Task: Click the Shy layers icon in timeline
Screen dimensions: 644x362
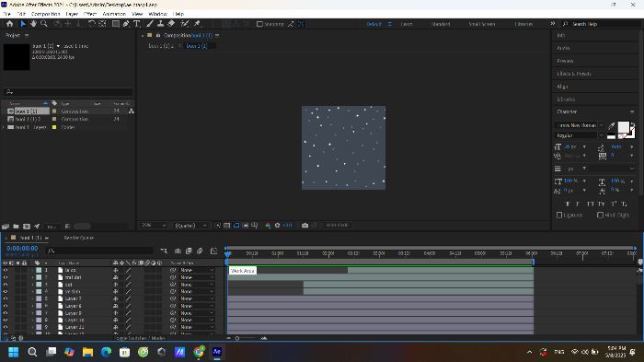Action: point(178,251)
